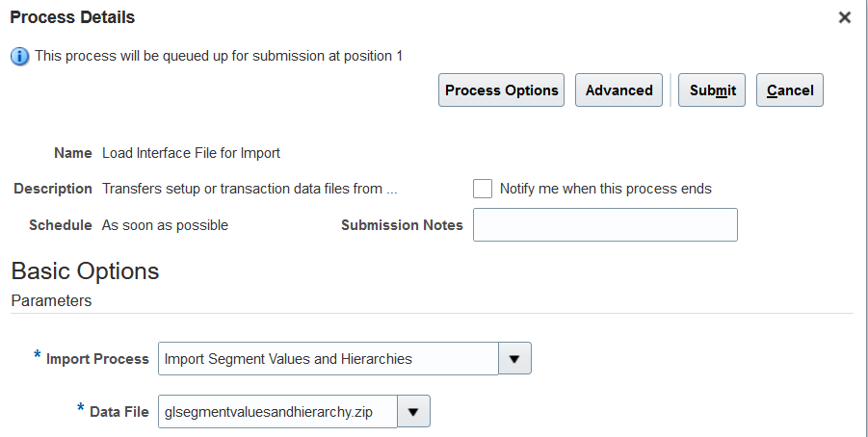The width and height of the screenshot is (868, 437).
Task: Cancel the process submission
Action: pos(790,90)
